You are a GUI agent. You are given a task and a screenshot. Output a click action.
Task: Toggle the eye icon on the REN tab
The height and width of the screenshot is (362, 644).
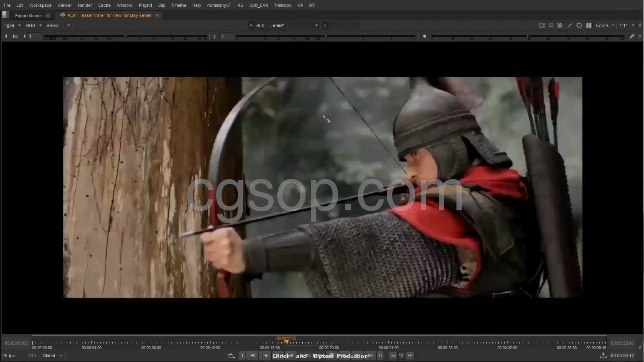click(62, 15)
